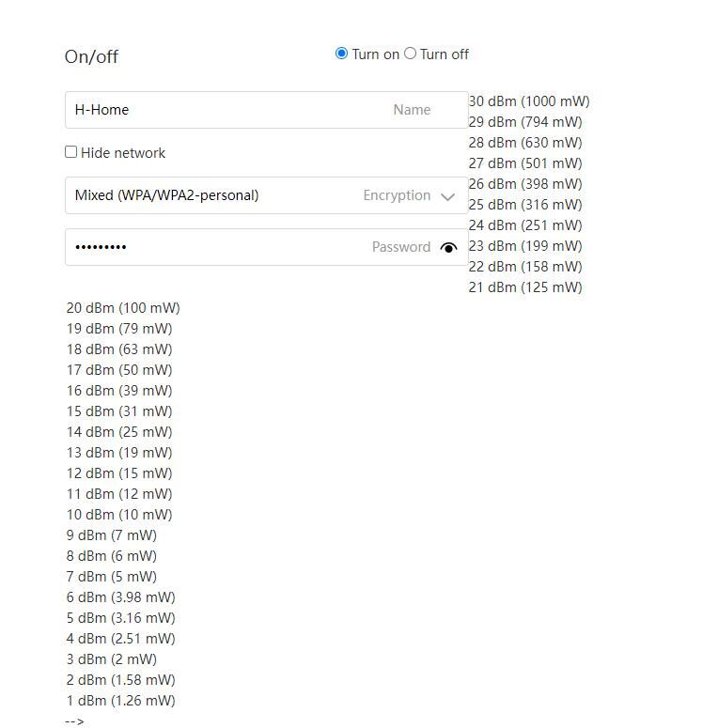
Task: Select 10 dBm (10 mW)
Action: 119,515
